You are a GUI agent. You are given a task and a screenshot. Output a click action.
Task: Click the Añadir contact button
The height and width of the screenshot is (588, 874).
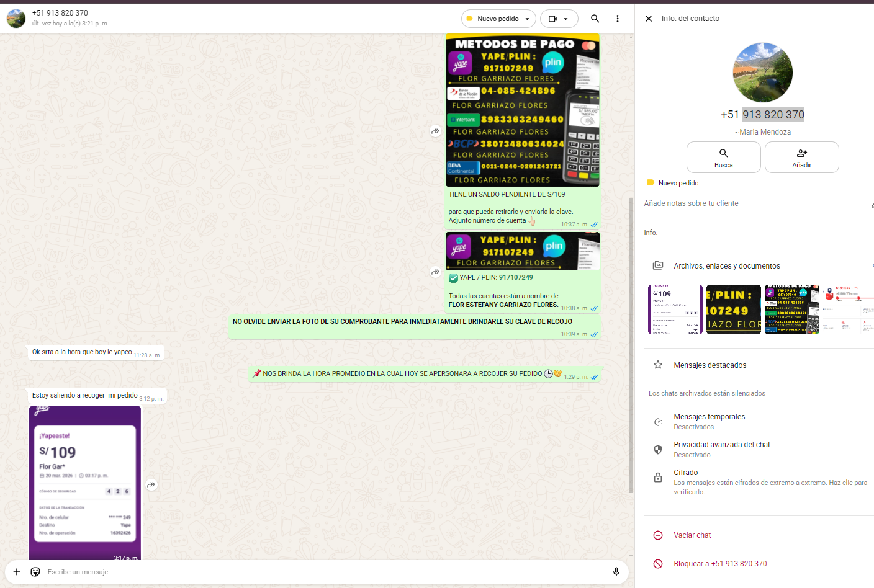[x=801, y=158]
